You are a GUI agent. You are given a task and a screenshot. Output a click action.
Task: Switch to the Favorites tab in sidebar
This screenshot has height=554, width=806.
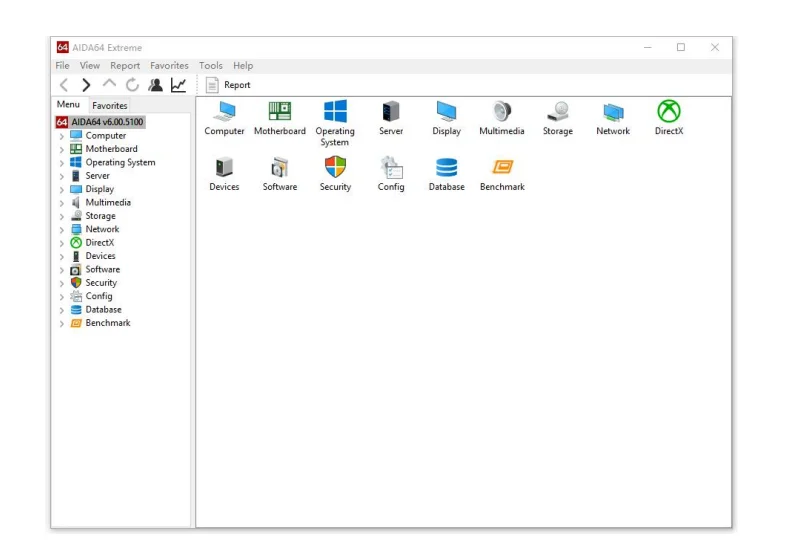tap(109, 105)
